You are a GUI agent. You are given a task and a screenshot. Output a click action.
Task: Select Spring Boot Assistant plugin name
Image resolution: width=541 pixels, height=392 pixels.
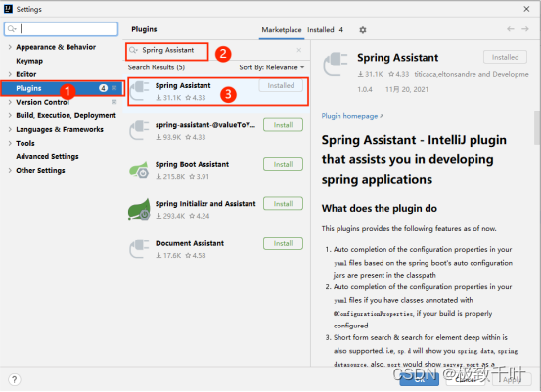(192, 165)
